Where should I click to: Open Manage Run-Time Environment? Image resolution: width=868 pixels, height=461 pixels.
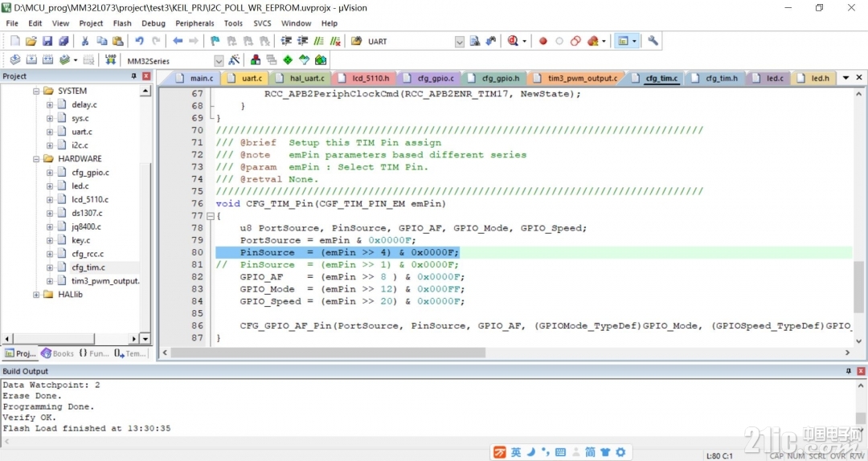pos(288,59)
